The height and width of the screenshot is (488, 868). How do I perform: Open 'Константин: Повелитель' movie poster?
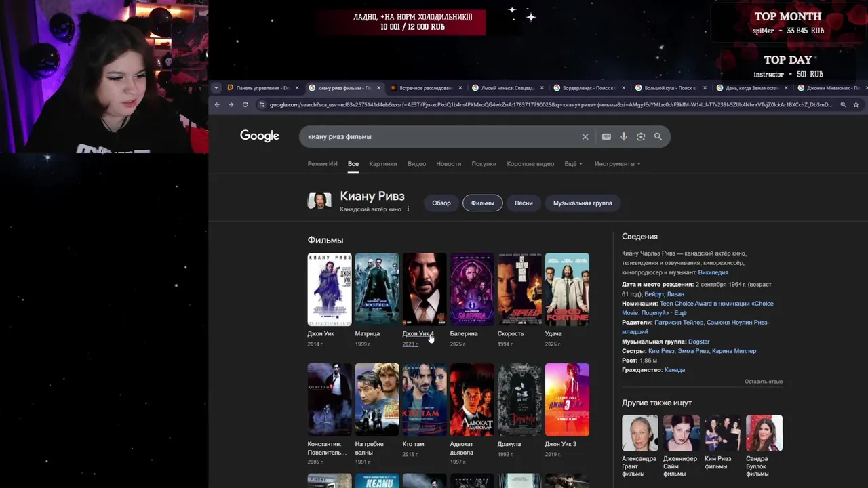(x=330, y=400)
